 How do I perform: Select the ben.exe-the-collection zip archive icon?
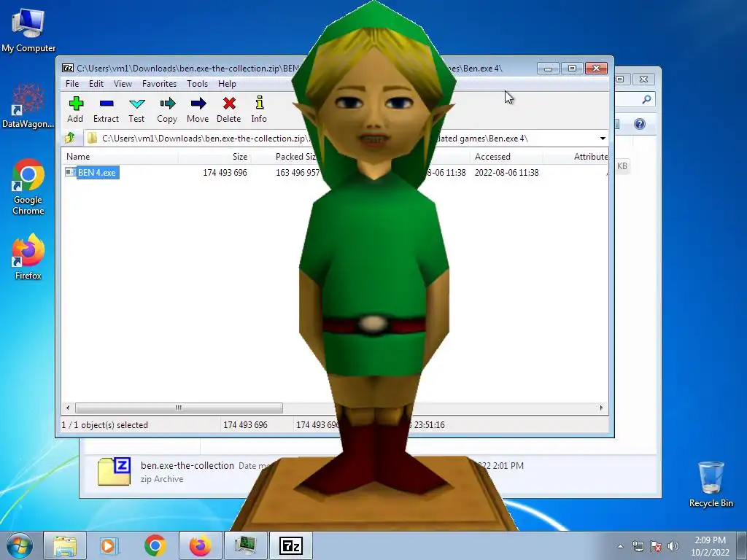pos(115,472)
